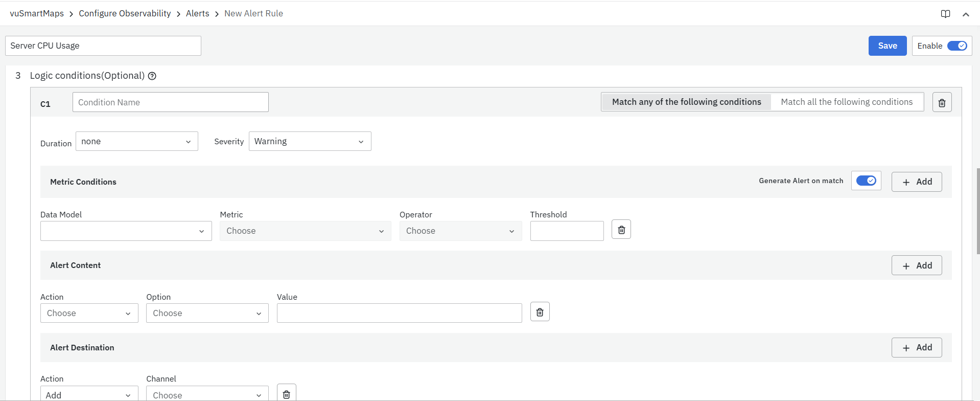Open the Severity dropdown
Screen dimensions: 980x401
point(310,141)
